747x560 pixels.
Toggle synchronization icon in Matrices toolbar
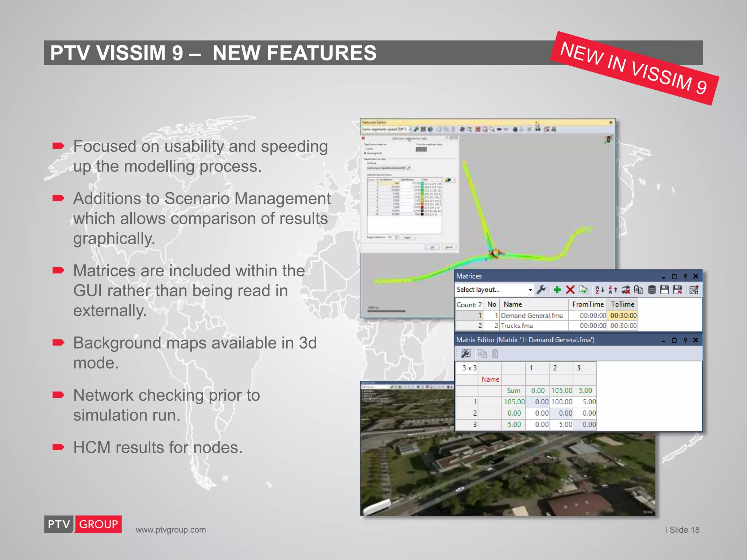(626, 290)
